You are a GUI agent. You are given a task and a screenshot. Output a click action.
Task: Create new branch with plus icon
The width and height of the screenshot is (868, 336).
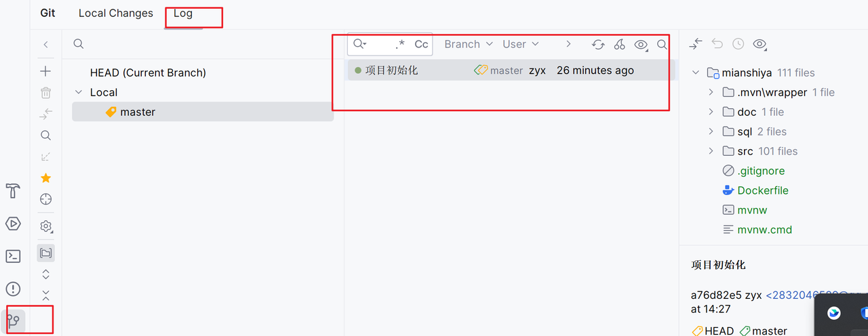point(46,71)
